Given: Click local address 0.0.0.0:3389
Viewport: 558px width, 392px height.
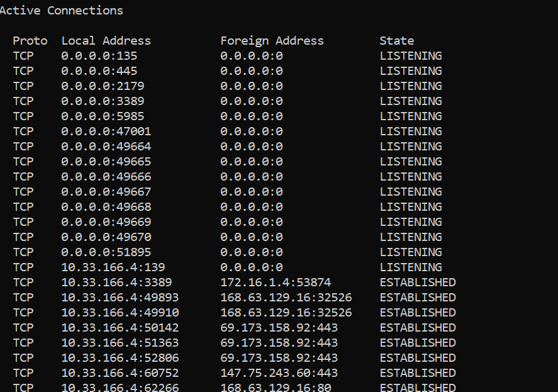Looking at the screenshot, I should pos(103,101).
